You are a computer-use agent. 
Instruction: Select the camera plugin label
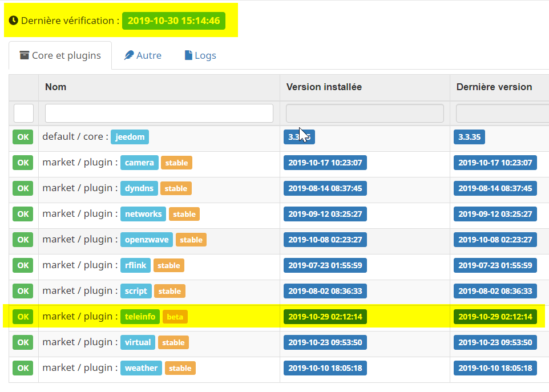point(139,163)
